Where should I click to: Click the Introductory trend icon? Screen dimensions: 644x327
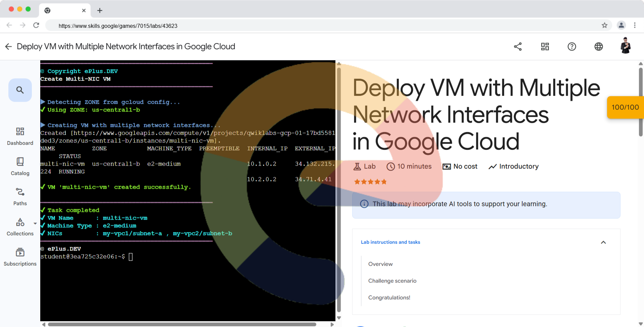click(492, 166)
